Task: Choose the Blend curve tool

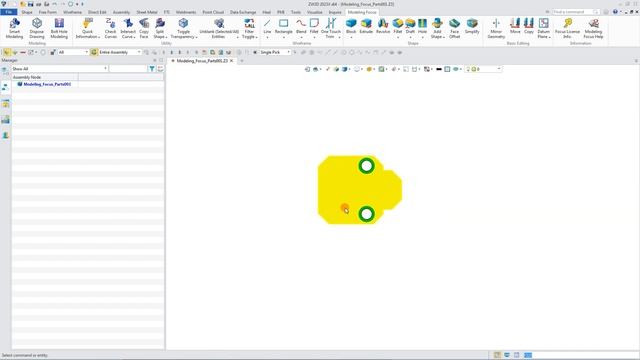Action: tap(301, 28)
